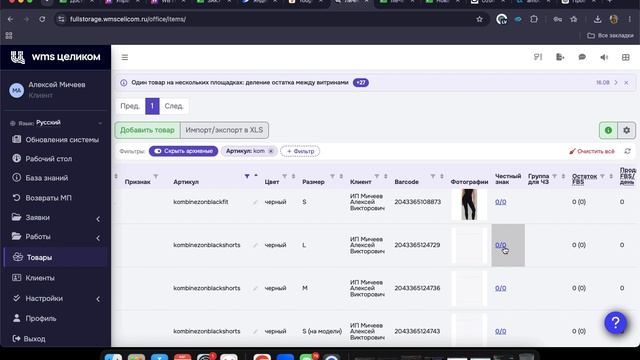Select page 1 in pagination
The width and height of the screenshot is (640, 360).
coord(152,106)
